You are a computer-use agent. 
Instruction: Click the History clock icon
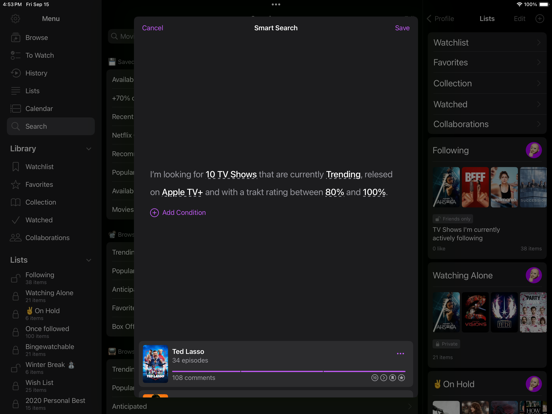(x=15, y=73)
